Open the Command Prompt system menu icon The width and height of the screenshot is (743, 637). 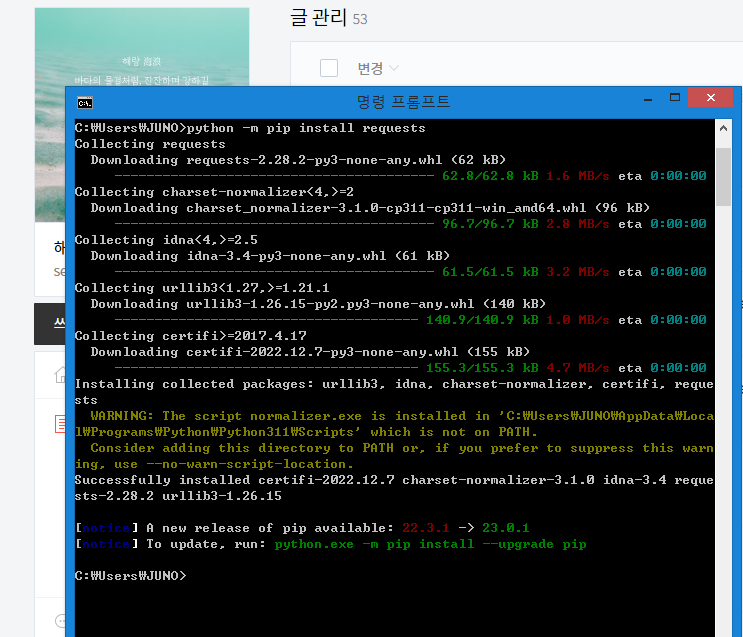85,103
